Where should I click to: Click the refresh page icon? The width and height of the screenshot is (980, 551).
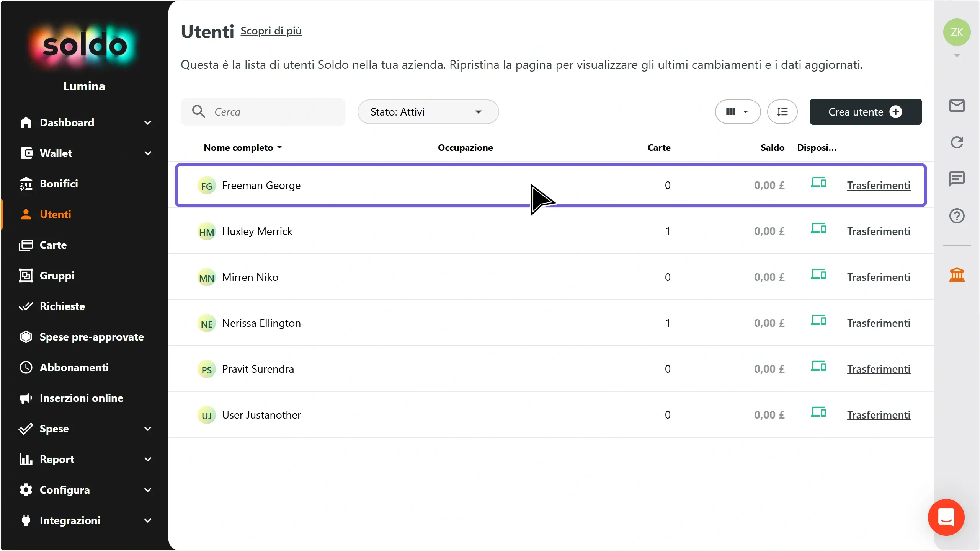click(x=957, y=142)
